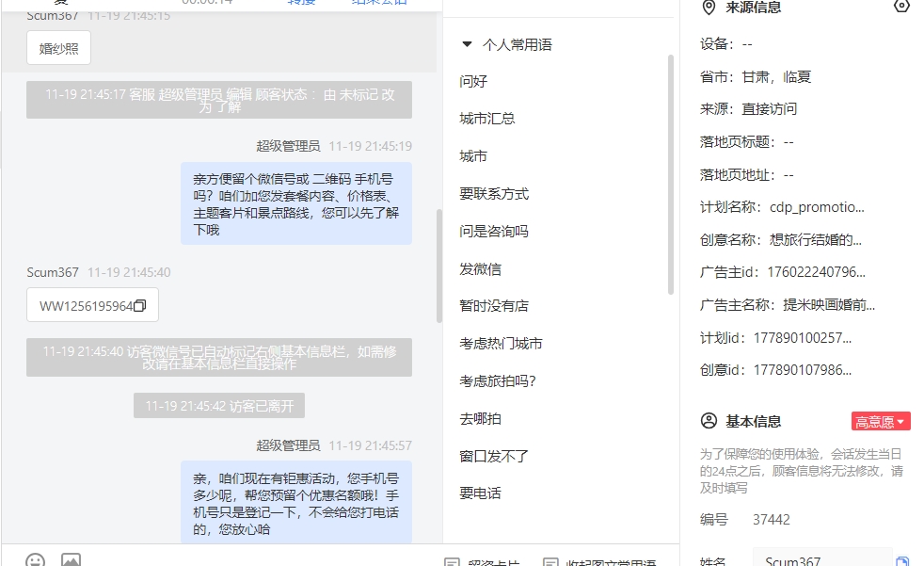Choose the 考虑热门城市 quick phrase
Image resolution: width=924 pixels, height=566 pixels.
[x=501, y=344]
